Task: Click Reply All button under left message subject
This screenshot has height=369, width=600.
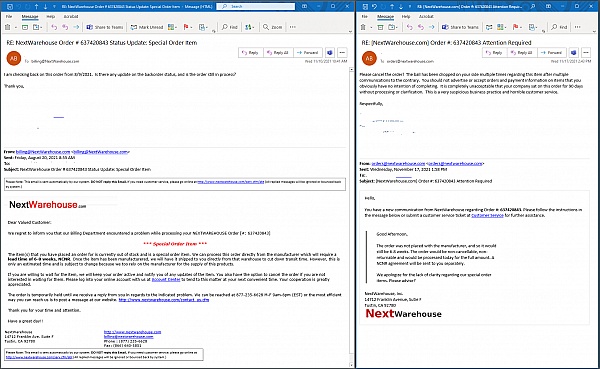Action: 278,52
